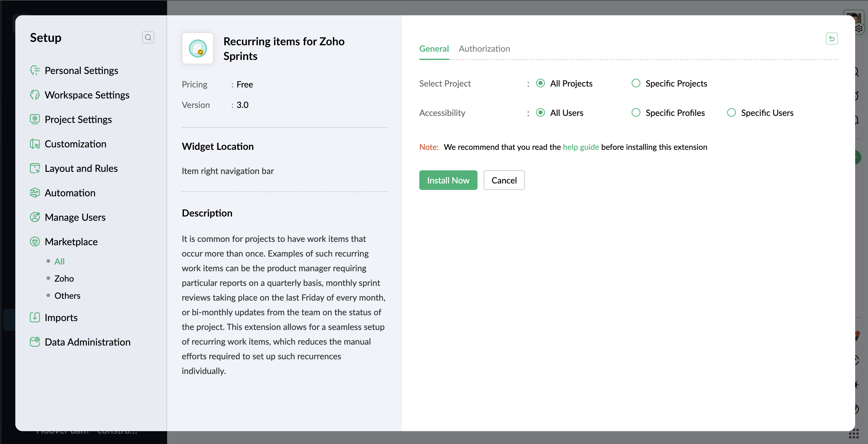Click the Marketplace plug icon
Image resolution: width=868 pixels, height=444 pixels.
[x=35, y=242]
